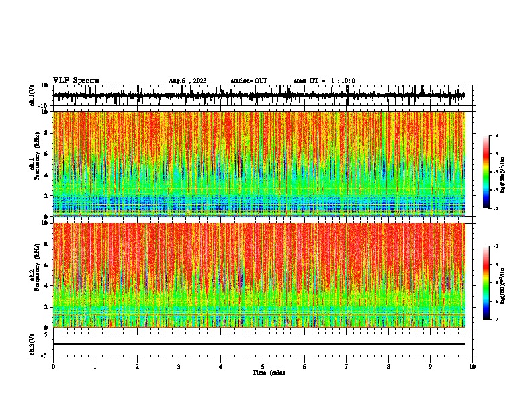Click the "ch.3(V)" axis label
This screenshot has width=532, height=411.
click(x=32, y=345)
